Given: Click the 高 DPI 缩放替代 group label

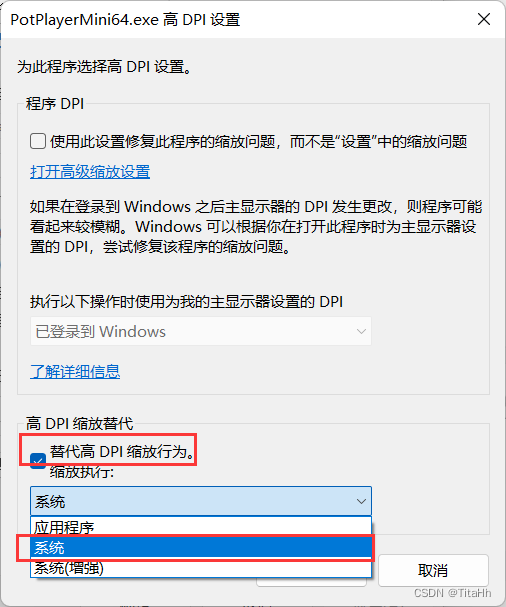Looking at the screenshot, I should click(79, 423).
